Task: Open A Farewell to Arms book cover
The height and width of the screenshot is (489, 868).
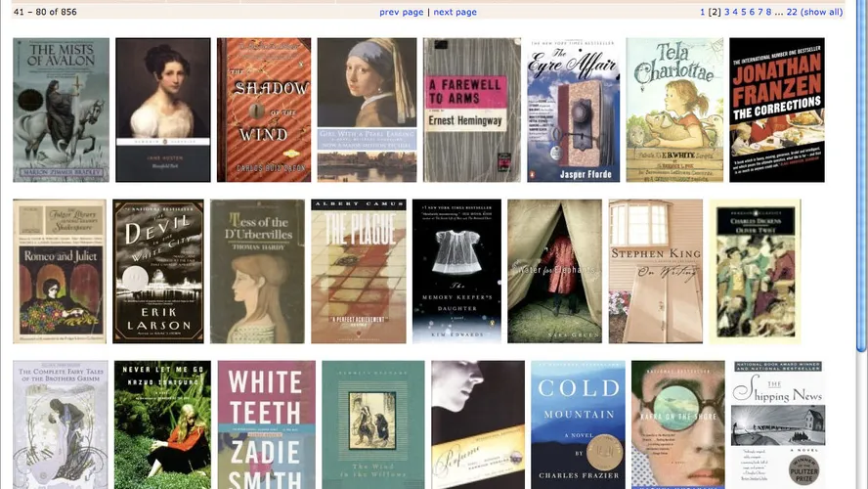Action: pos(472,110)
